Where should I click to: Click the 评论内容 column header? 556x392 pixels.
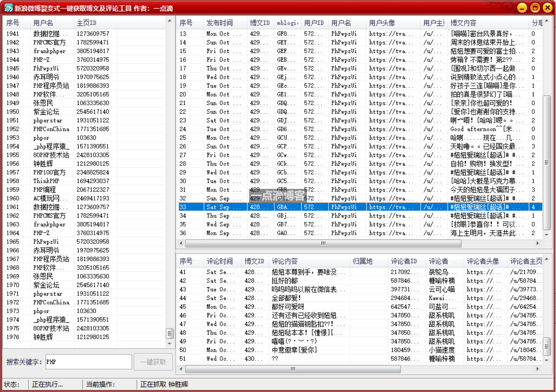309,261
